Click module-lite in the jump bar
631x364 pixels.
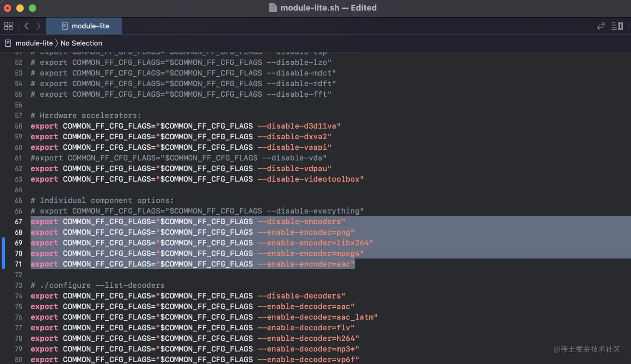pyautogui.click(x=34, y=43)
